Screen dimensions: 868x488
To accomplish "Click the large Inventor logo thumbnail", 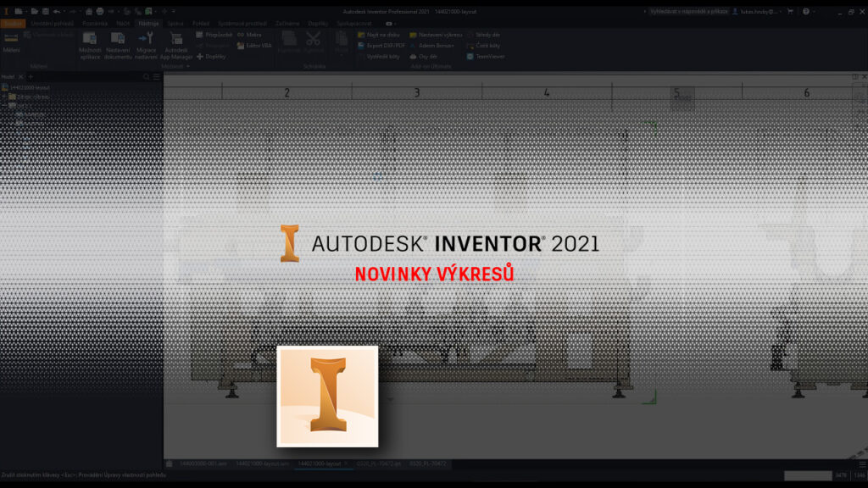I will 328,396.
